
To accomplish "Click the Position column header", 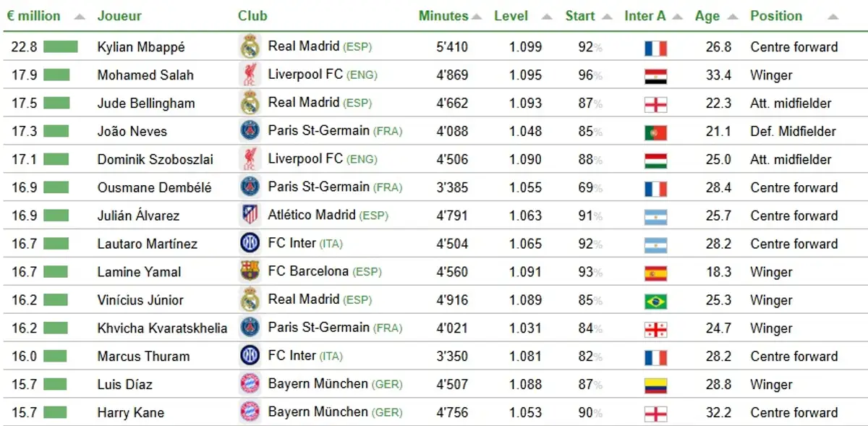I will [x=775, y=16].
